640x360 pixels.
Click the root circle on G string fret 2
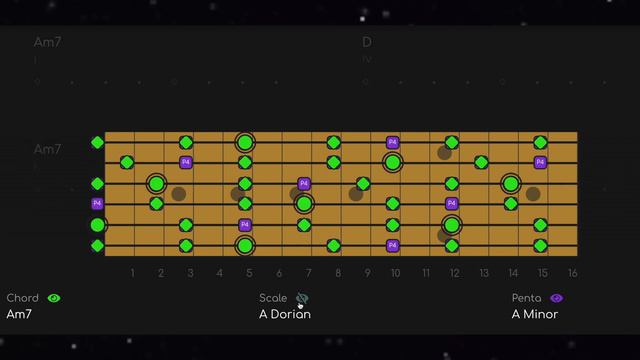[x=156, y=184]
